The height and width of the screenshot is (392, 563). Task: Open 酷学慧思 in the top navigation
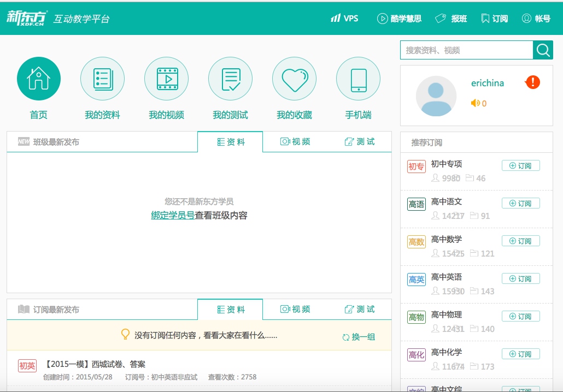400,19
